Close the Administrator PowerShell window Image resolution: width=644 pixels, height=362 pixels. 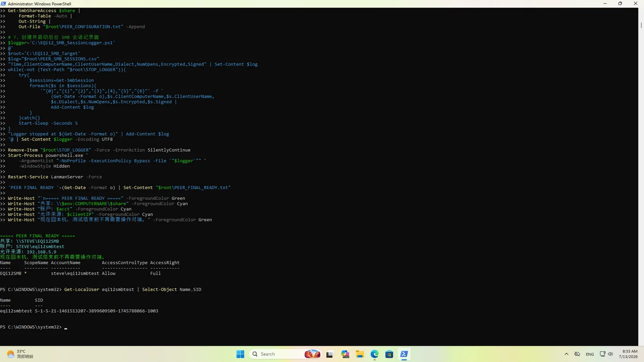click(x=636, y=4)
